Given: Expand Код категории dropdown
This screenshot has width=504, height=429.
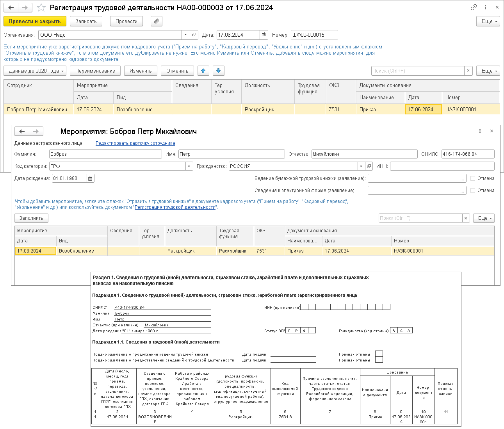Looking at the screenshot, I should [x=189, y=166].
